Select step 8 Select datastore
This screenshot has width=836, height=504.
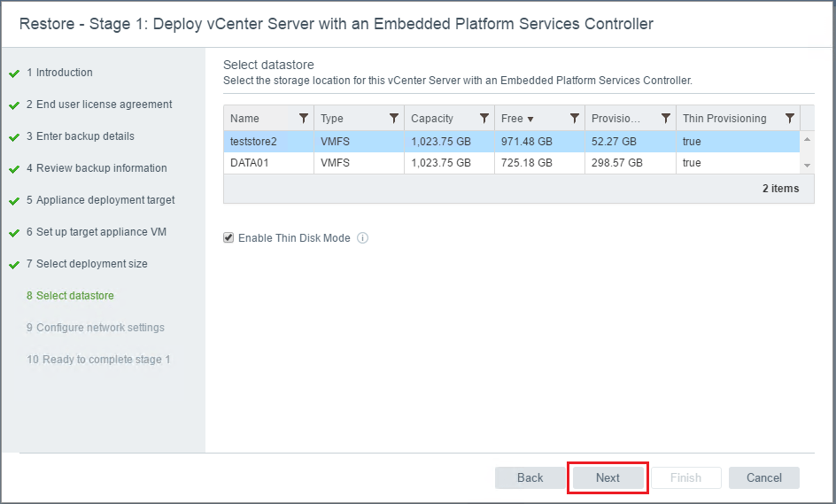70,296
